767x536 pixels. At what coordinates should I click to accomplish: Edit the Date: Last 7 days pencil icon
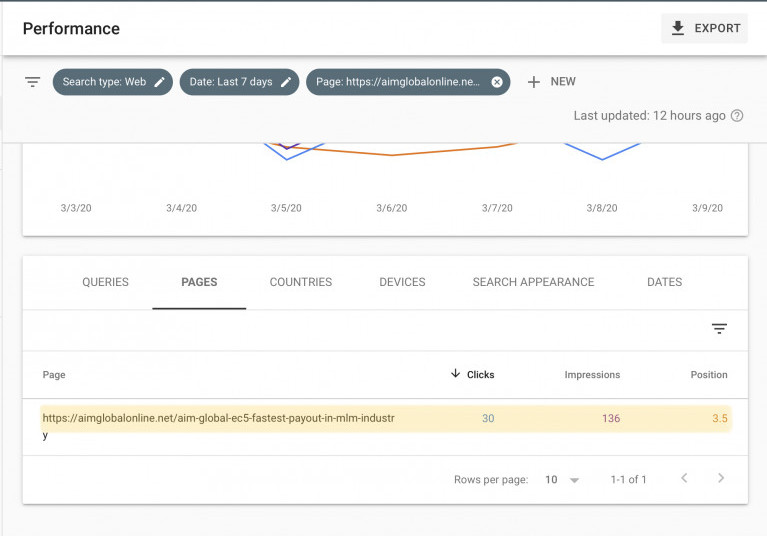[286, 82]
